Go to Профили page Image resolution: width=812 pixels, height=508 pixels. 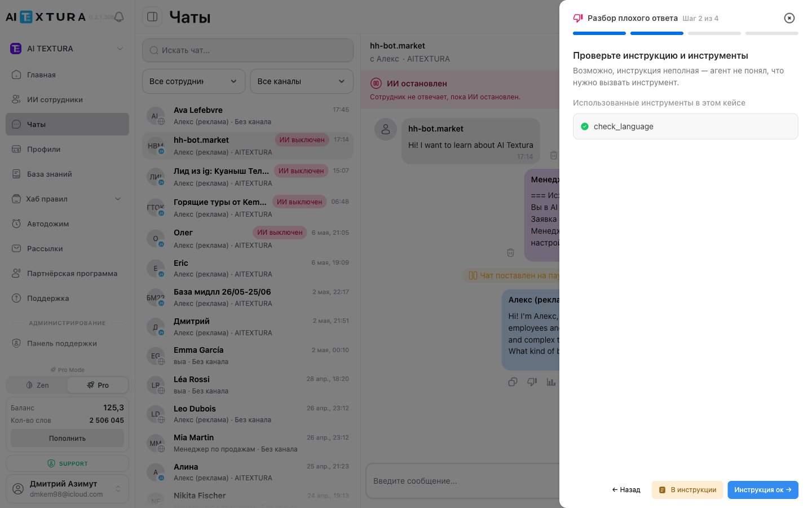coord(67,149)
